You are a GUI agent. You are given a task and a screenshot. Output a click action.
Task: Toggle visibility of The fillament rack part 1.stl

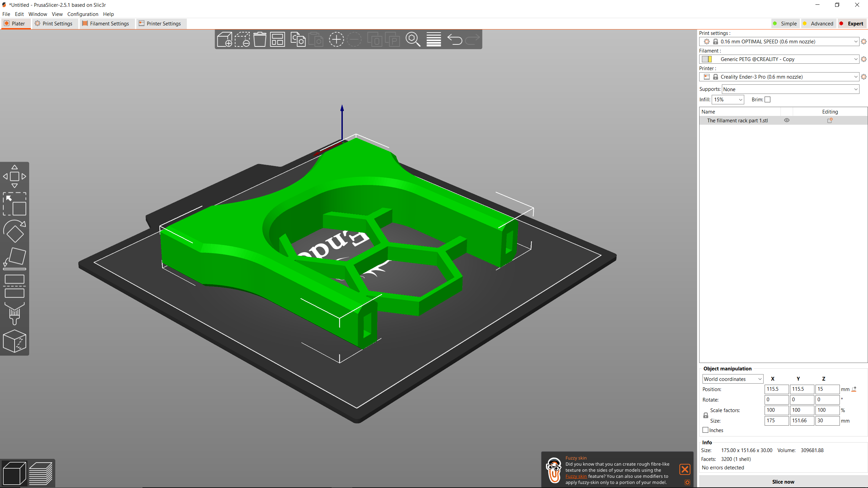click(x=787, y=120)
